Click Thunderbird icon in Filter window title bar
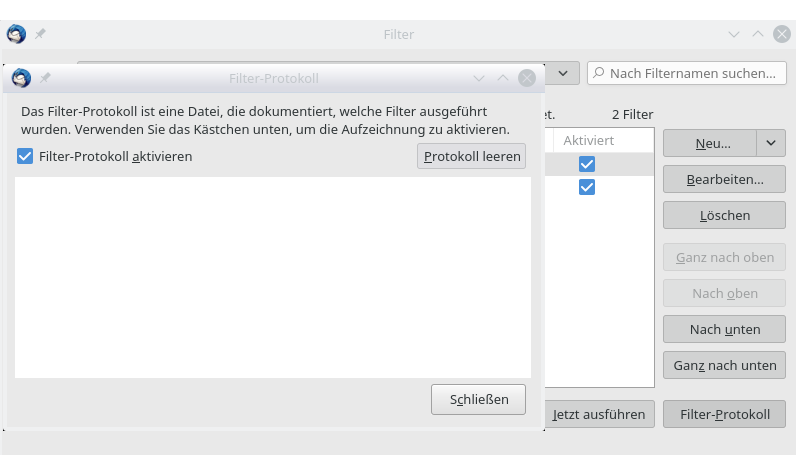 point(16,34)
